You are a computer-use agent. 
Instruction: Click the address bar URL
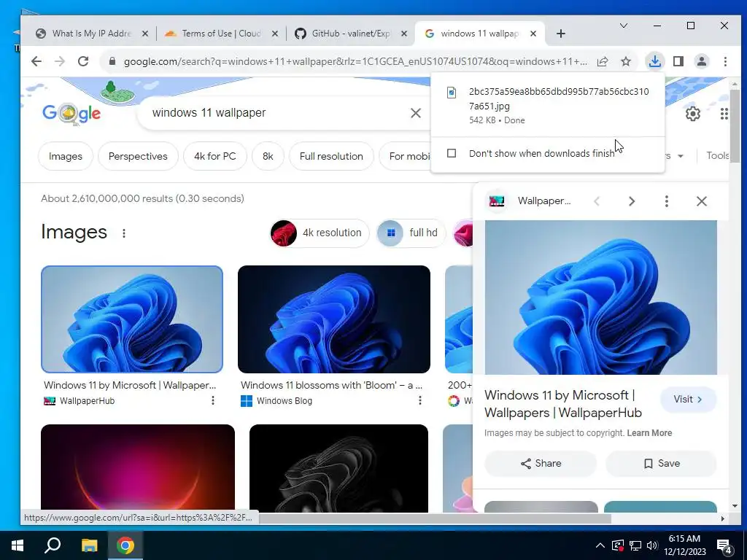pyautogui.click(x=355, y=61)
